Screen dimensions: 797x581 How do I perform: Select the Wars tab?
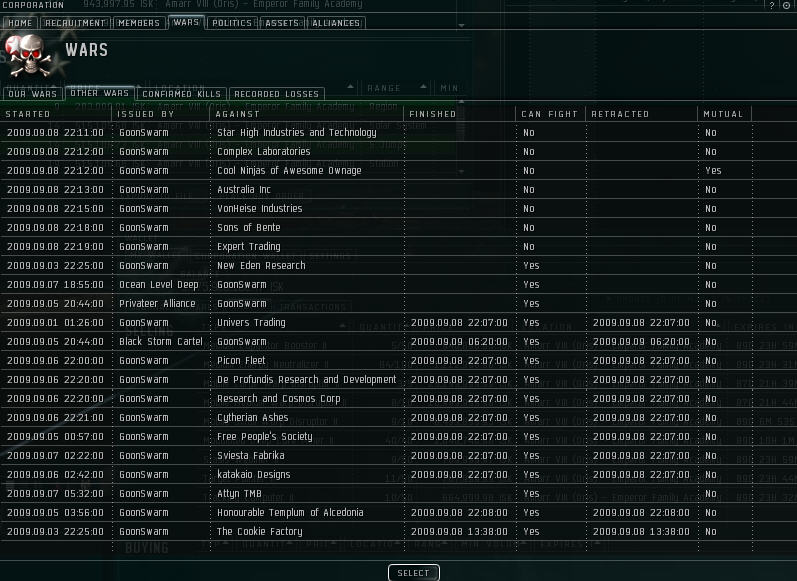(186, 22)
